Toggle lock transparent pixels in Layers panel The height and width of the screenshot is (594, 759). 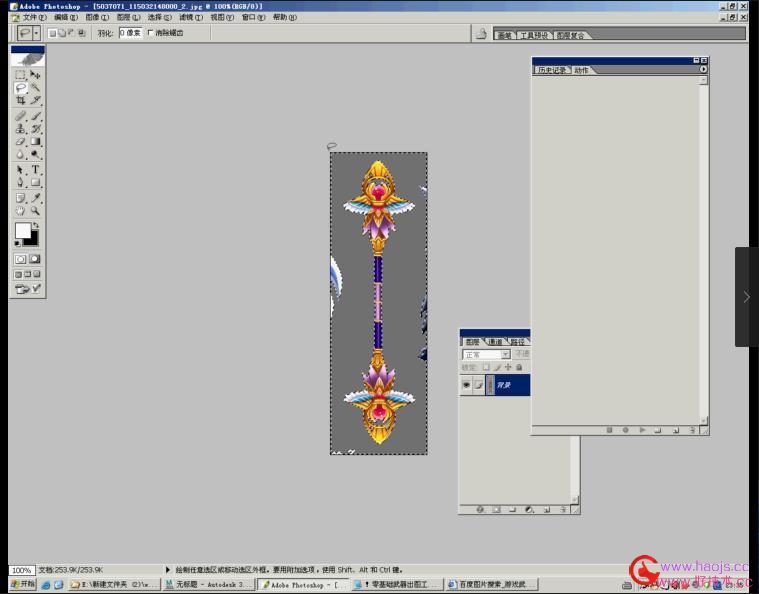tap(486, 367)
